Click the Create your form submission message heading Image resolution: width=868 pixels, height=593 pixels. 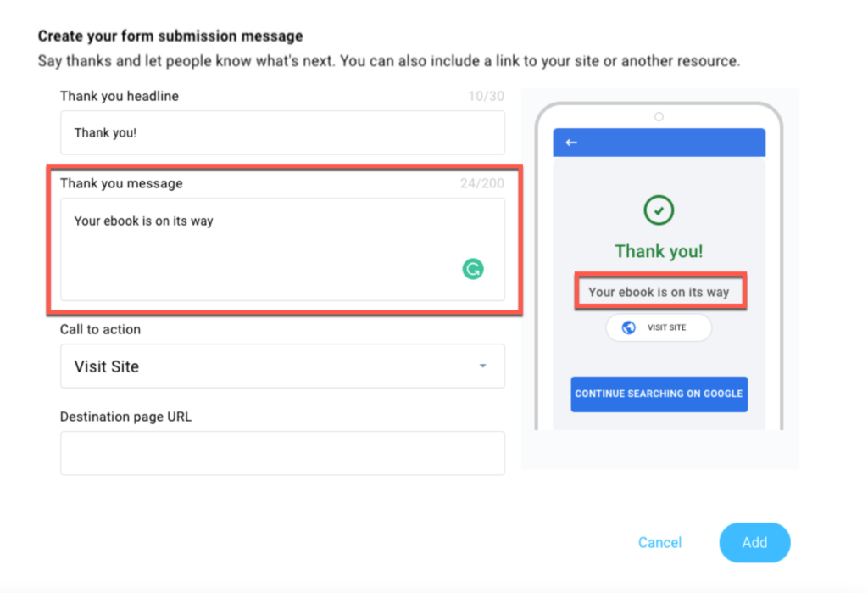170,36
